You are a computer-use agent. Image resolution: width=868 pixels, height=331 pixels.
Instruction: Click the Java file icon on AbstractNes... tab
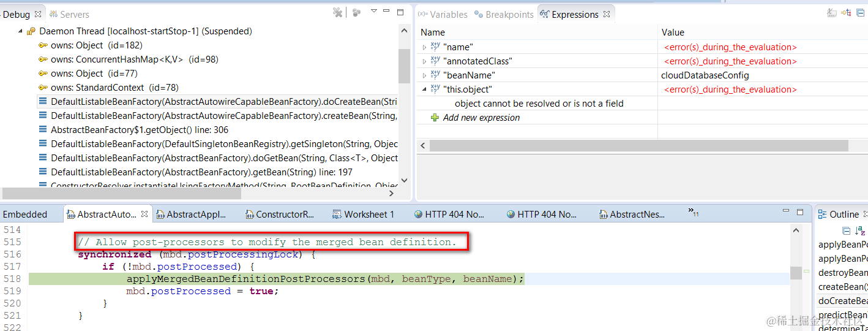(x=604, y=215)
